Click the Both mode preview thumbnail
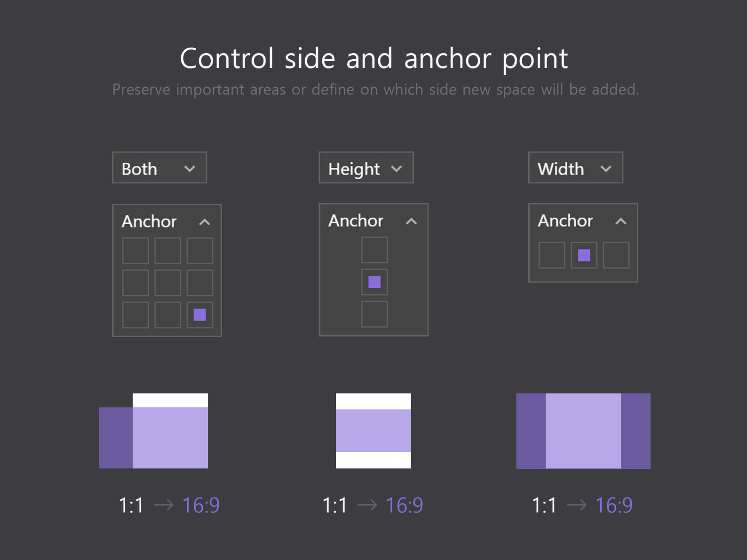The width and height of the screenshot is (747, 560). [154, 431]
